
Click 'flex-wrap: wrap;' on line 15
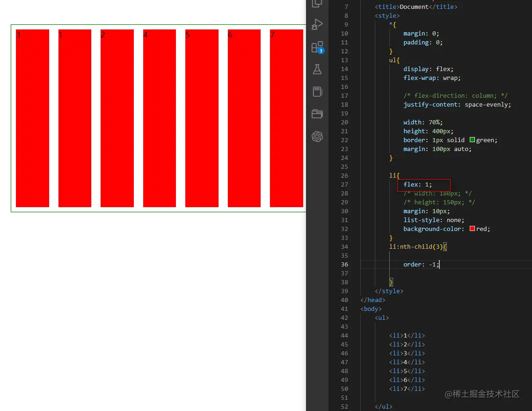[x=432, y=78]
